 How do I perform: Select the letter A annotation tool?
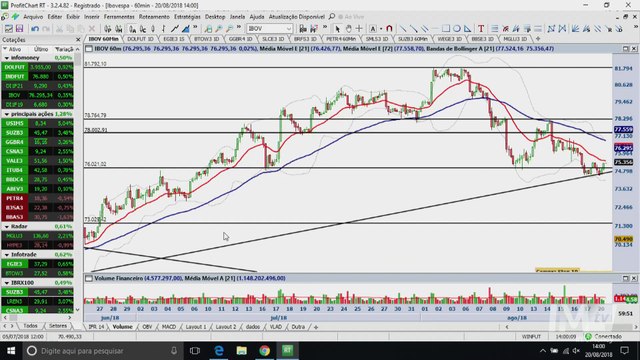click(x=373, y=29)
